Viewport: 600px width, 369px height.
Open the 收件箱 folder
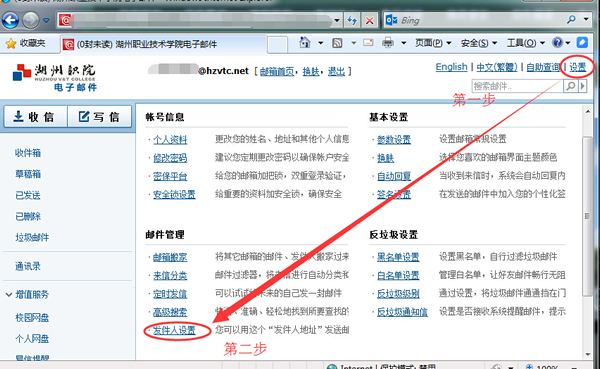pyautogui.click(x=28, y=153)
